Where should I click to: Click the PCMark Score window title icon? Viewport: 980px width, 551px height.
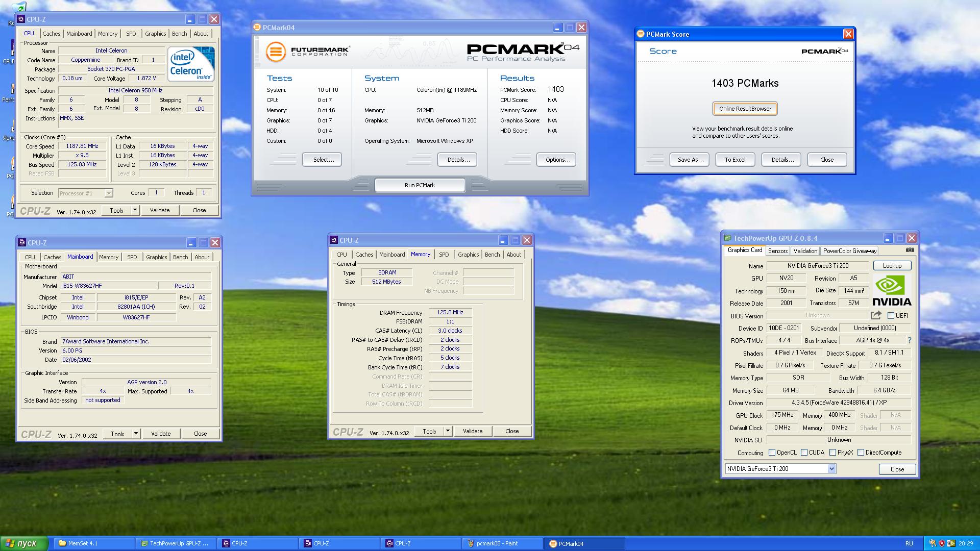pyautogui.click(x=641, y=34)
